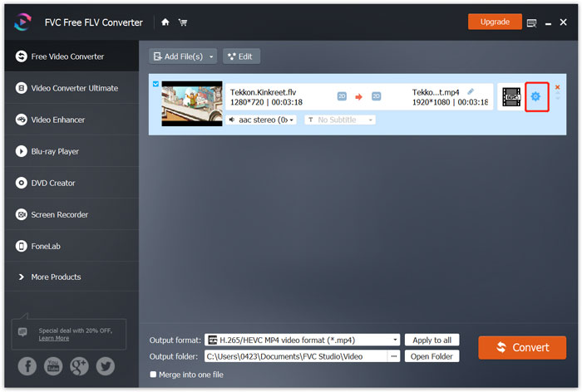This screenshot has width=582, height=392.
Task: Click the Output folder path field
Action: 296,356
